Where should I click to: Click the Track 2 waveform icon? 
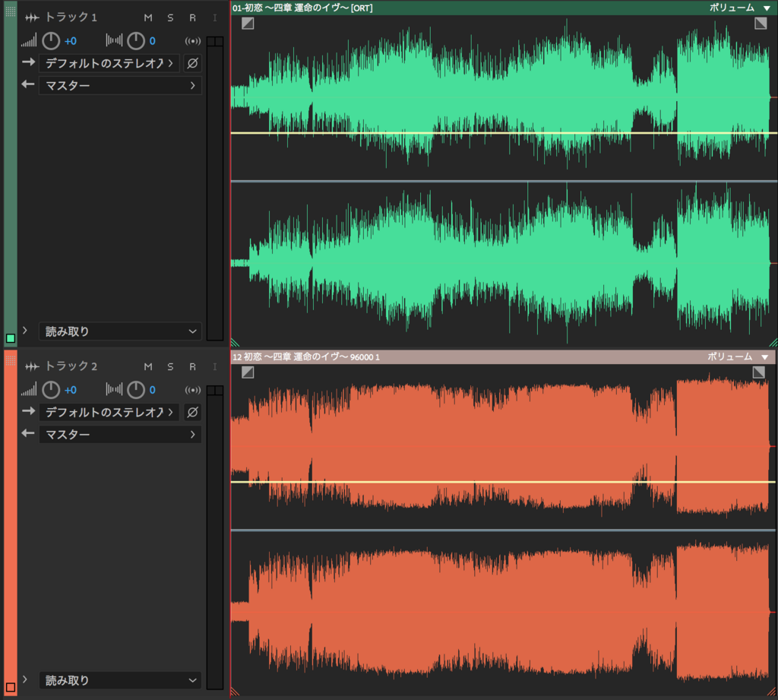tap(32, 367)
